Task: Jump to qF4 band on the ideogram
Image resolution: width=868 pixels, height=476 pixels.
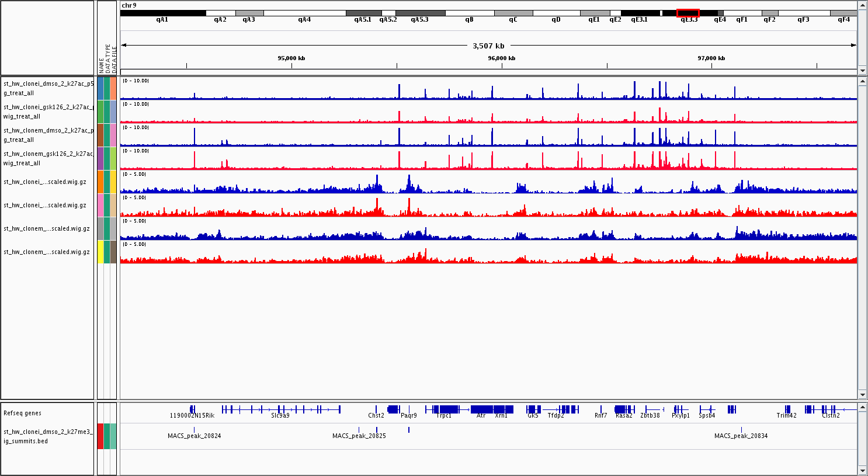Action: tap(843, 13)
